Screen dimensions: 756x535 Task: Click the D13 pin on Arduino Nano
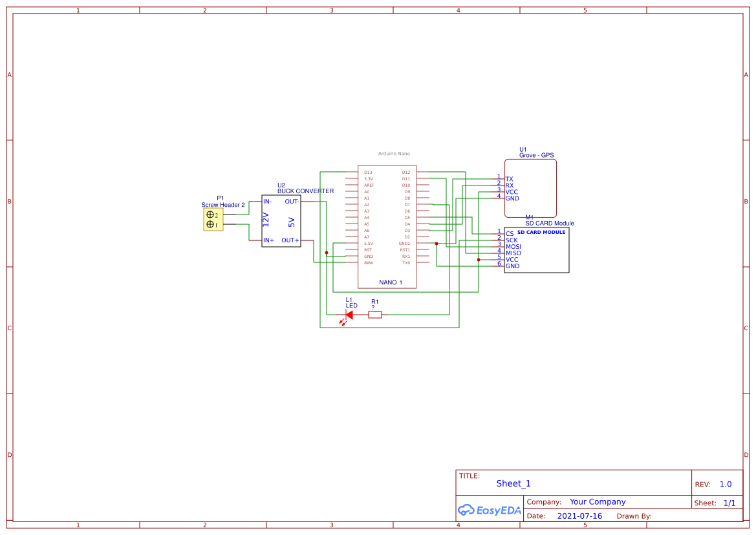click(x=368, y=173)
